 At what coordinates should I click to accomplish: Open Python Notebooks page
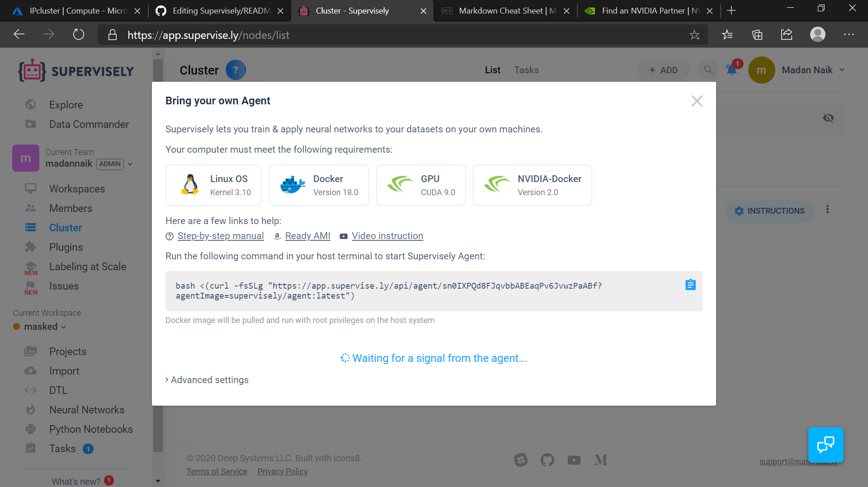90,429
